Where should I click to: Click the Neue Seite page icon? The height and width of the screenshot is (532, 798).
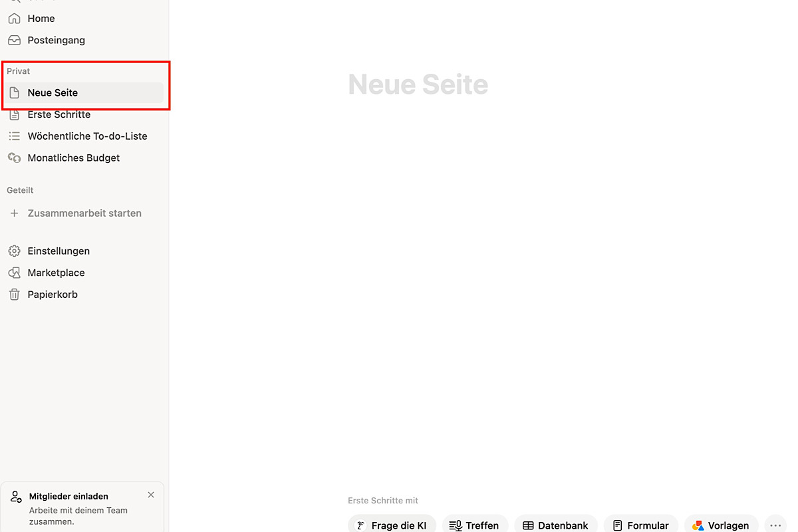click(x=14, y=93)
